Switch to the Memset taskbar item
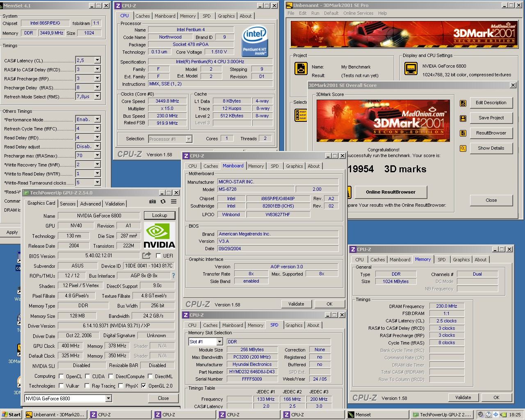This screenshot has width=525, height=420. [x=377, y=415]
